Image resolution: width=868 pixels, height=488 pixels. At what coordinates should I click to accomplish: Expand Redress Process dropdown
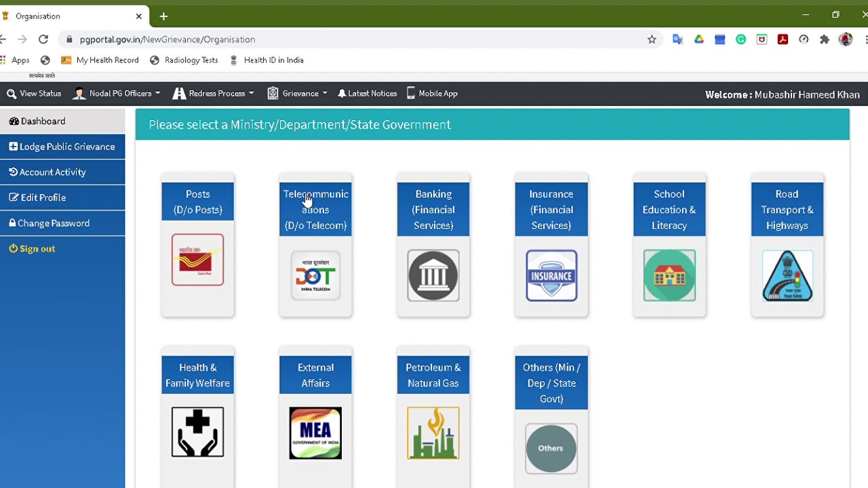pyautogui.click(x=214, y=94)
